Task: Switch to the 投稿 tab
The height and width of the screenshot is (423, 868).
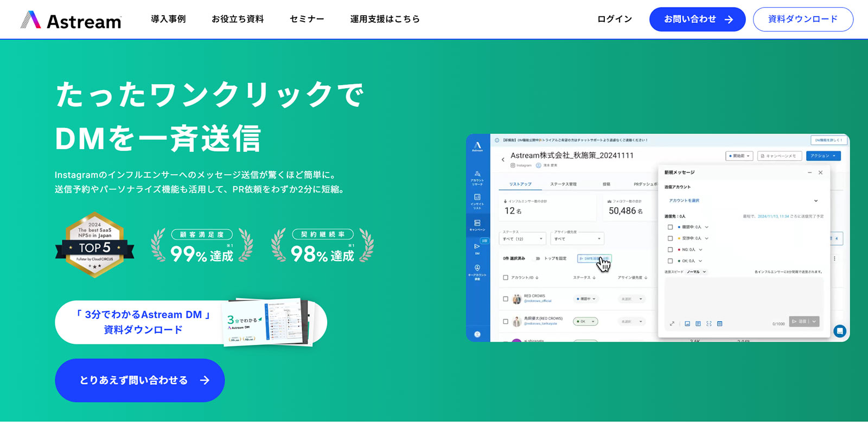Action: pos(606,184)
